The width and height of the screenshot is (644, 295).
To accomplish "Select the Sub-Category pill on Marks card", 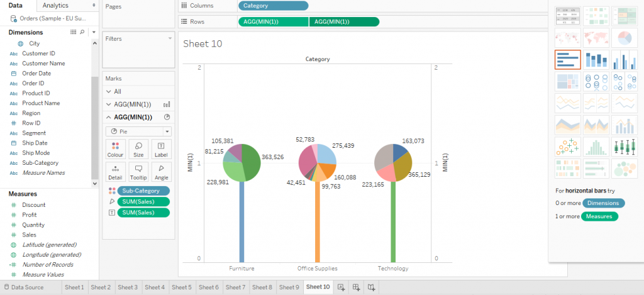I will 143,191.
